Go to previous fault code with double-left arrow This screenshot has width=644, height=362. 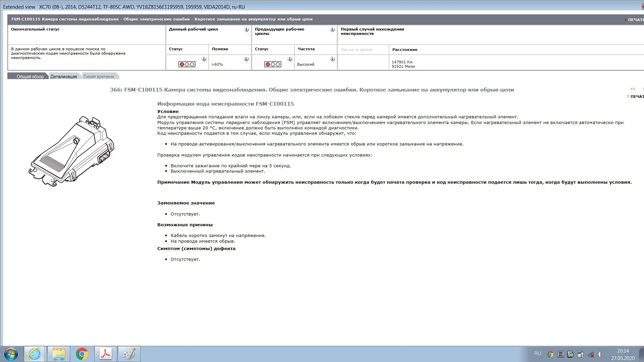pos(633,89)
